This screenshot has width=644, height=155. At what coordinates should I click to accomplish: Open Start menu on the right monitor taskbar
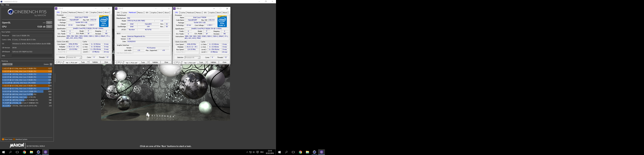[279, 152]
